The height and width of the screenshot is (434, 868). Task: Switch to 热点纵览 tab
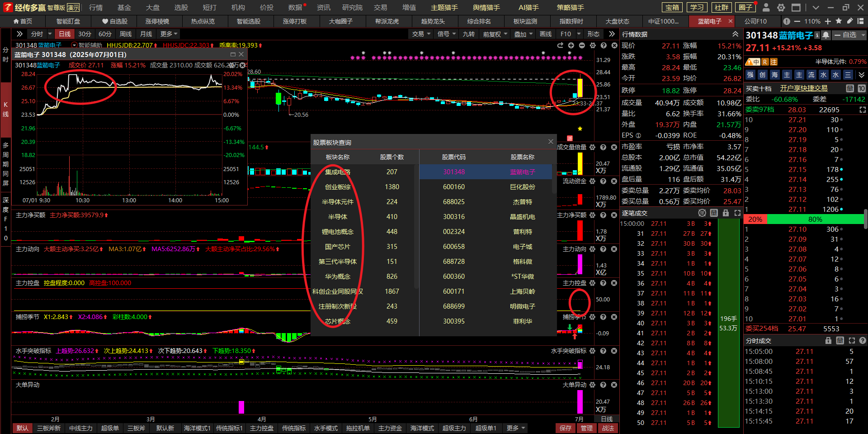click(203, 21)
